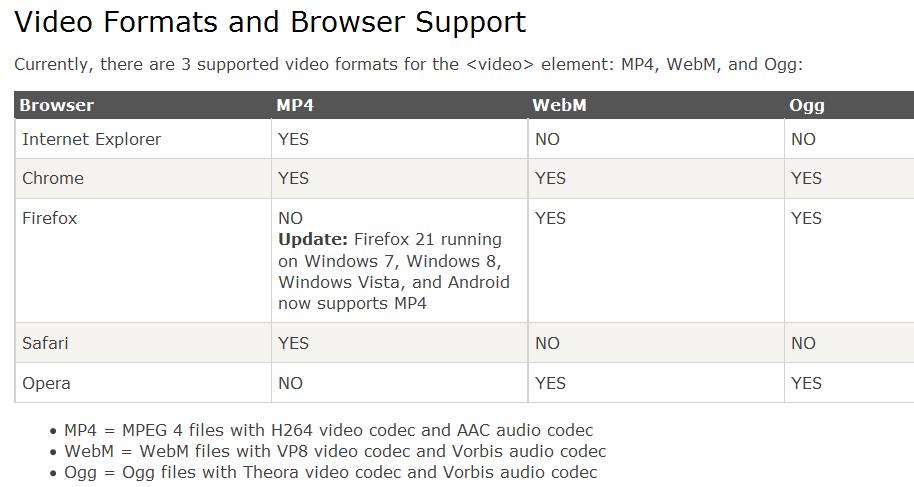Click Internet Explorer's MP4 YES cell
Image resolution: width=914 pixels, height=487 pixels.
399,139
